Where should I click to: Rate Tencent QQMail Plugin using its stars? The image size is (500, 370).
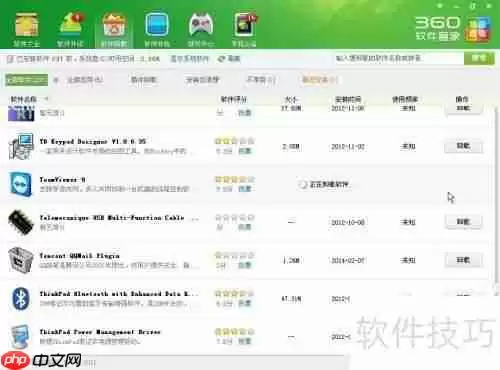point(234,256)
